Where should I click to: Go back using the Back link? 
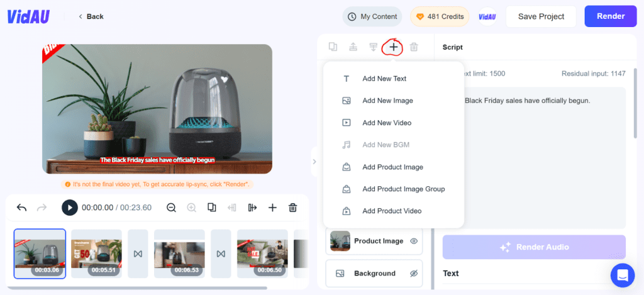point(91,16)
